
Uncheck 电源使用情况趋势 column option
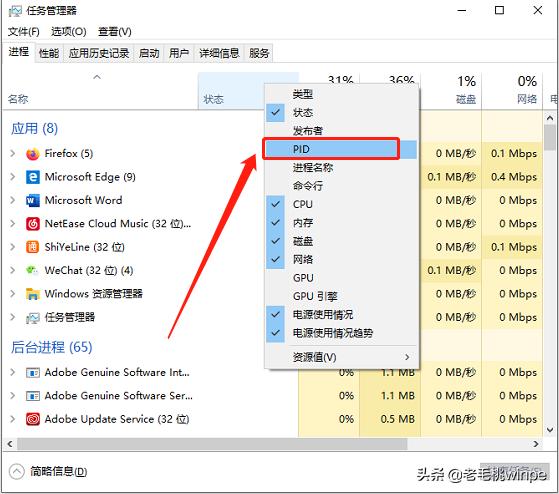275,333
